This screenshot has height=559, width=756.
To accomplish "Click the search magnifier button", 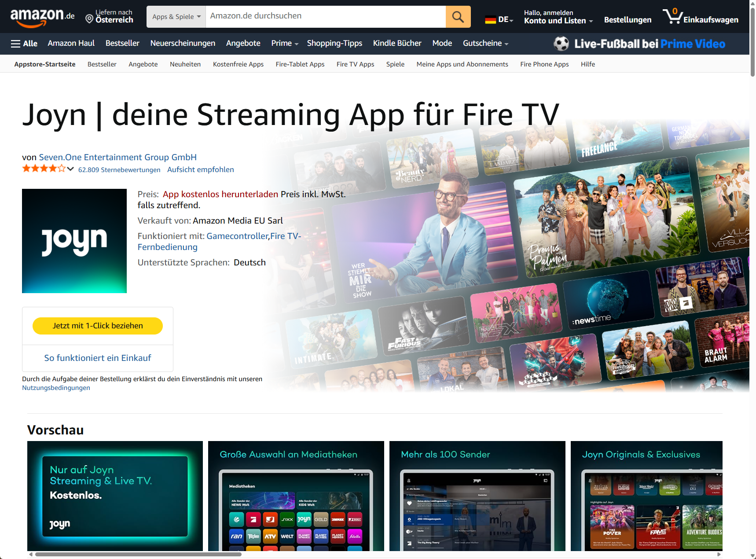I will [458, 17].
